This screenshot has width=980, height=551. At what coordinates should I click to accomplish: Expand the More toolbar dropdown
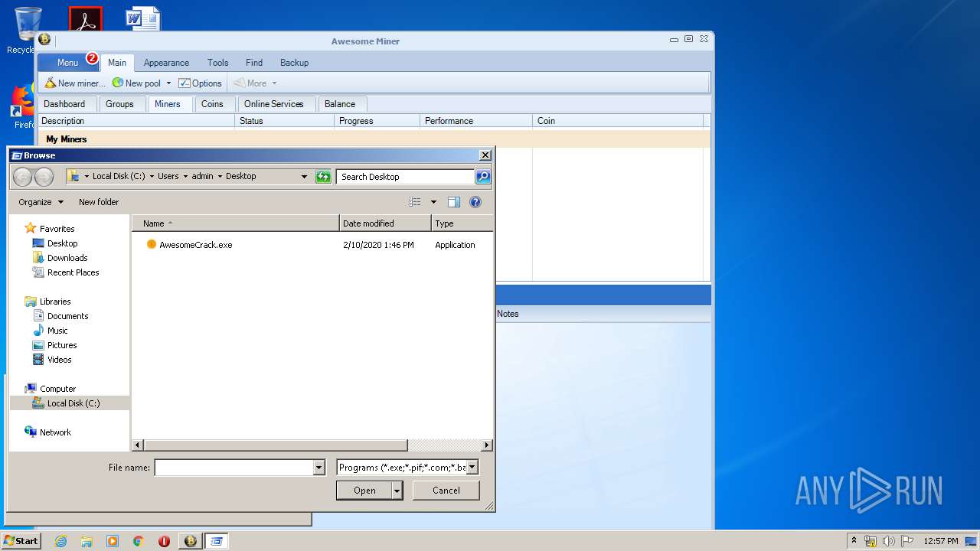pos(274,83)
